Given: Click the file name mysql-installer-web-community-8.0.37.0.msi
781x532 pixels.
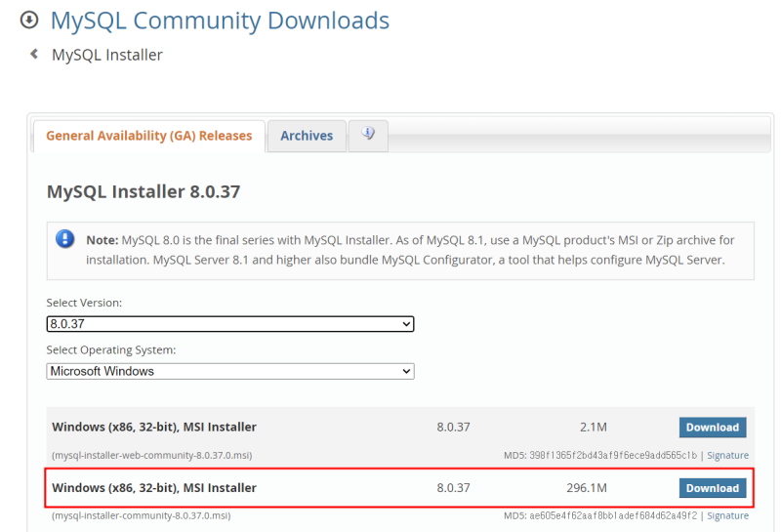Looking at the screenshot, I should click(x=152, y=455).
